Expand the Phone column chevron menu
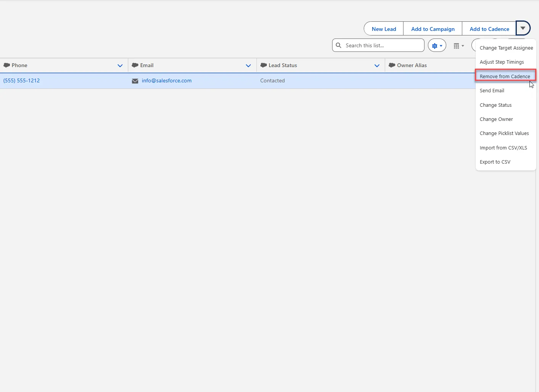Viewport: 539px width, 392px height. 120,66
